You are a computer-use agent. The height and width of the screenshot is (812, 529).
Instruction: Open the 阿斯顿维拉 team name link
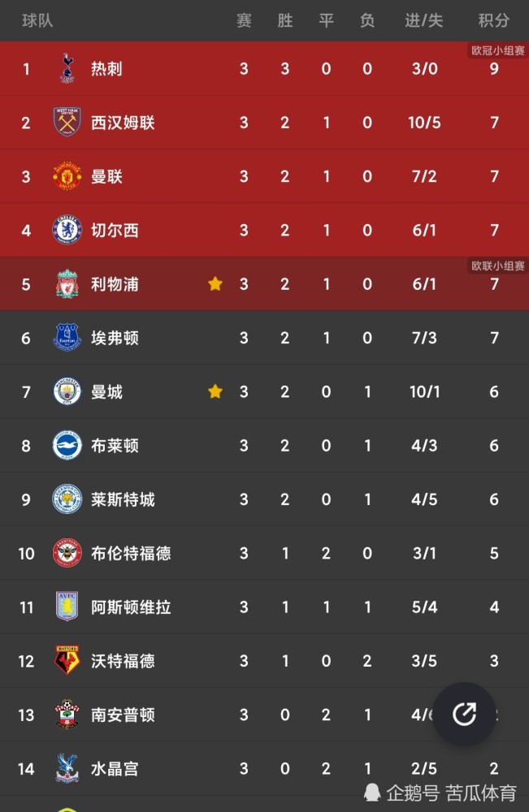click(131, 607)
